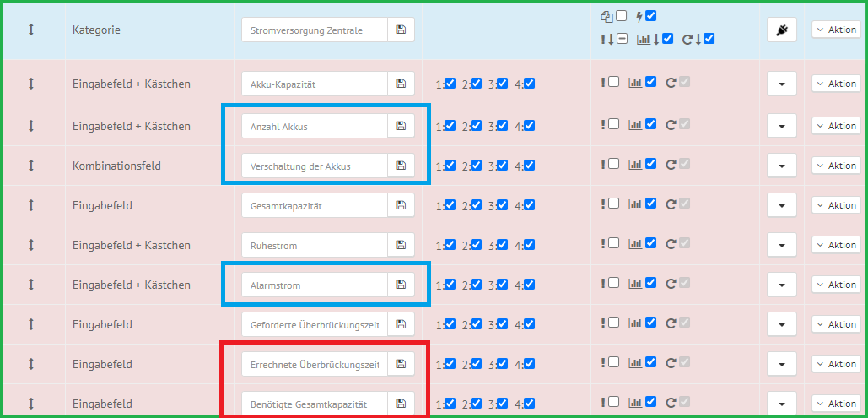Save the Errechnete Überbrückungszeit label
Image resolution: width=868 pixels, height=418 pixels.
tap(401, 364)
